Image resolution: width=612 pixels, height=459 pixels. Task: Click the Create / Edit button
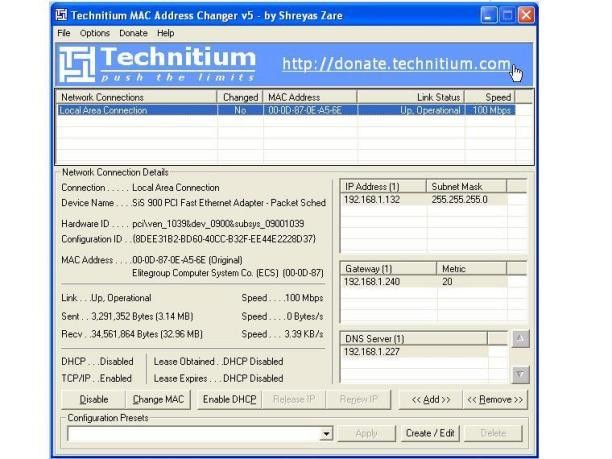[430, 433]
